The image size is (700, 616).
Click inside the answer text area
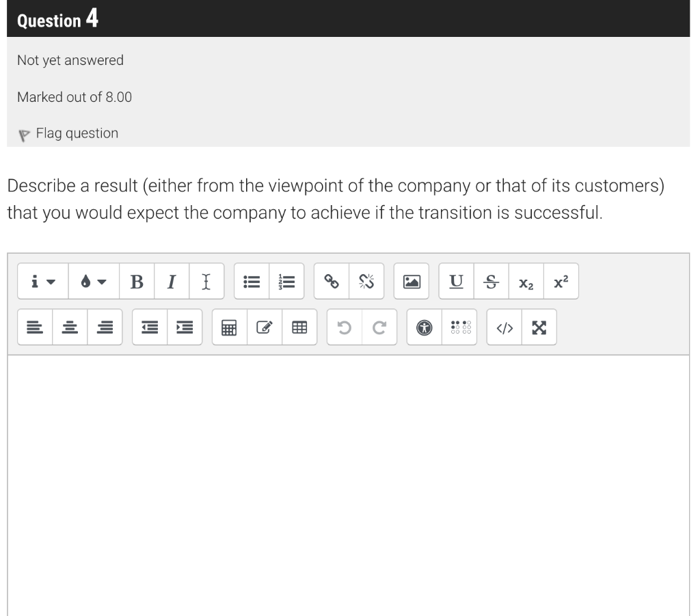(x=348, y=485)
